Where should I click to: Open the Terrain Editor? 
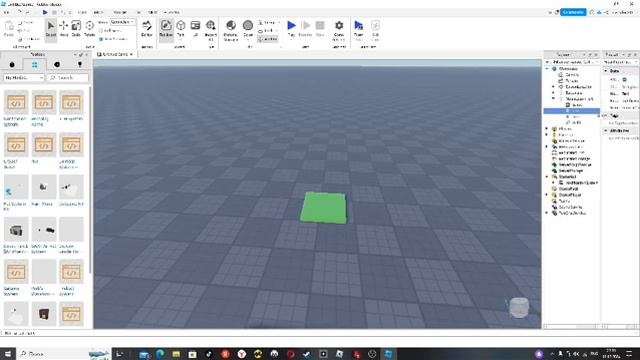click(x=147, y=29)
